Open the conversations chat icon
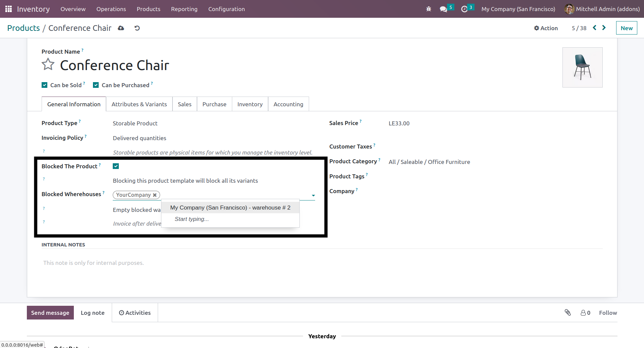 pyautogui.click(x=443, y=9)
